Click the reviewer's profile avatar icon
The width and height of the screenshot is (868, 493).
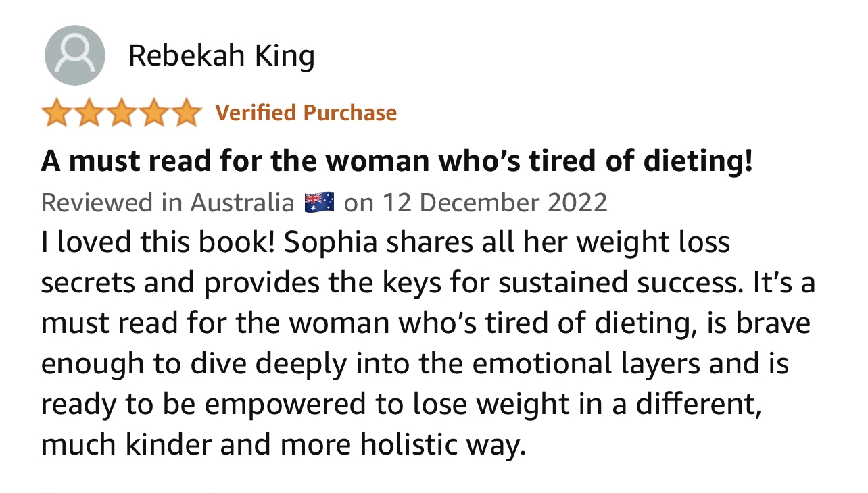point(74,55)
